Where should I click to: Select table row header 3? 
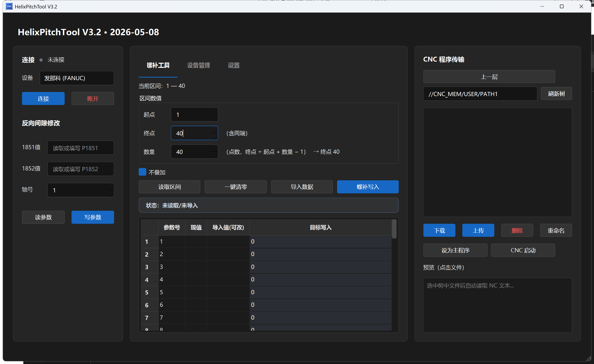(149, 267)
